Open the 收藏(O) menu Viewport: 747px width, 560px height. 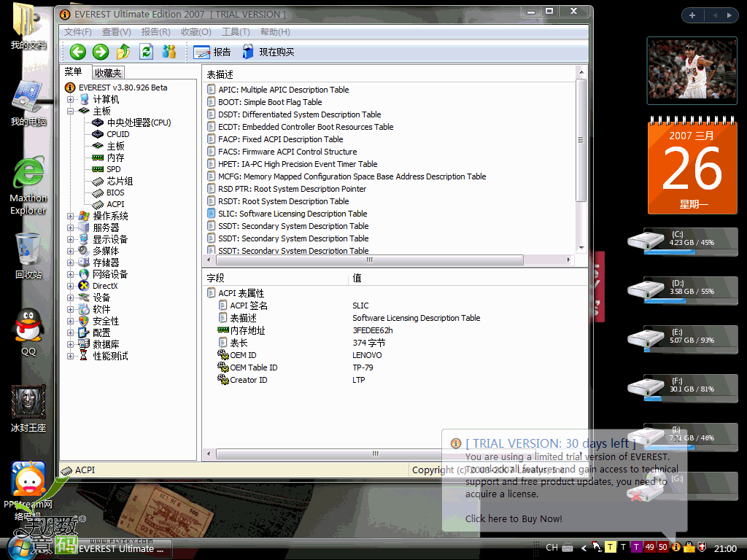click(196, 32)
